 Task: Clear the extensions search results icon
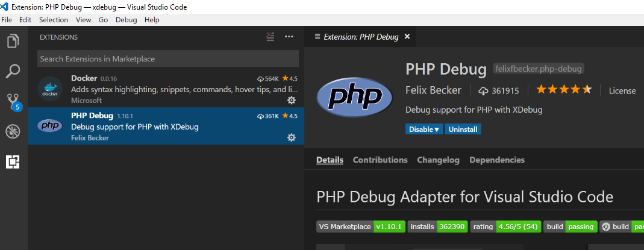coord(270,37)
